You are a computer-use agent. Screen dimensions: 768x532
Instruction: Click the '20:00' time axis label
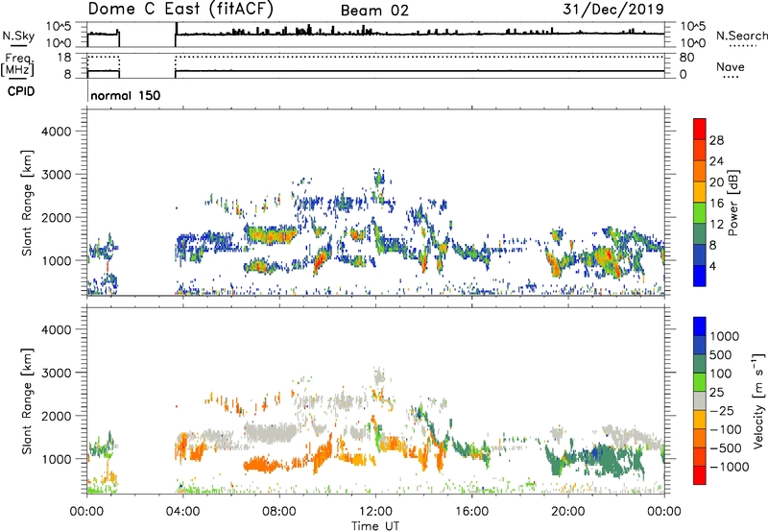tap(568, 512)
